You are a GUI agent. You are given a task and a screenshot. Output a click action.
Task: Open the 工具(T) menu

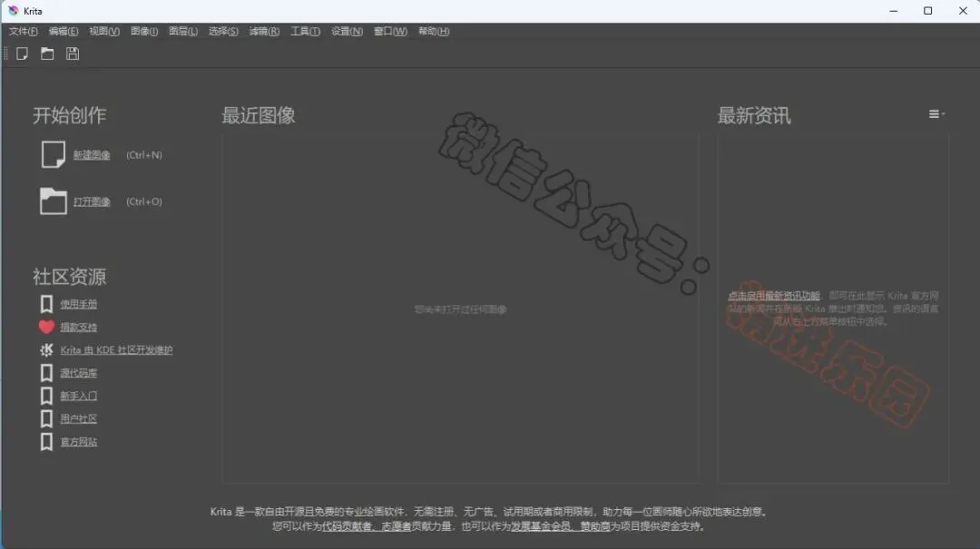[x=305, y=31]
